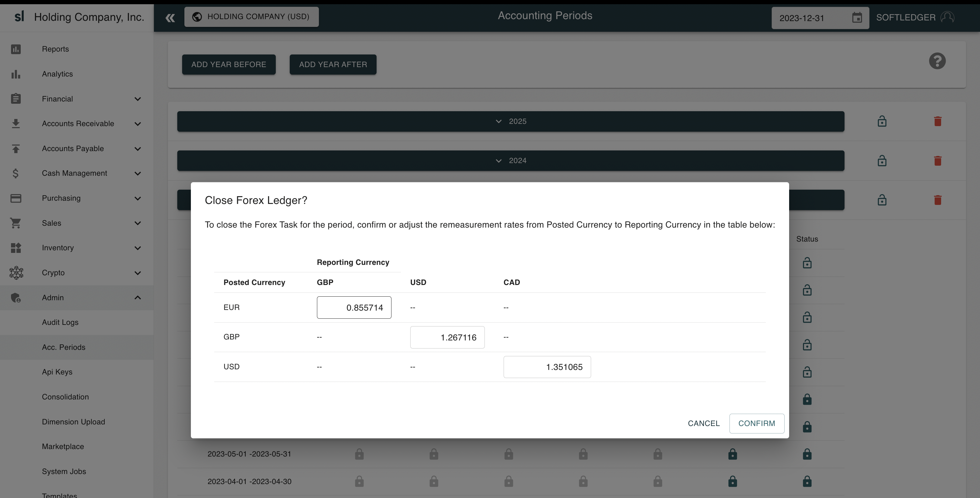Toggle Status lock for 2023-04-01 period

pyautogui.click(x=807, y=481)
